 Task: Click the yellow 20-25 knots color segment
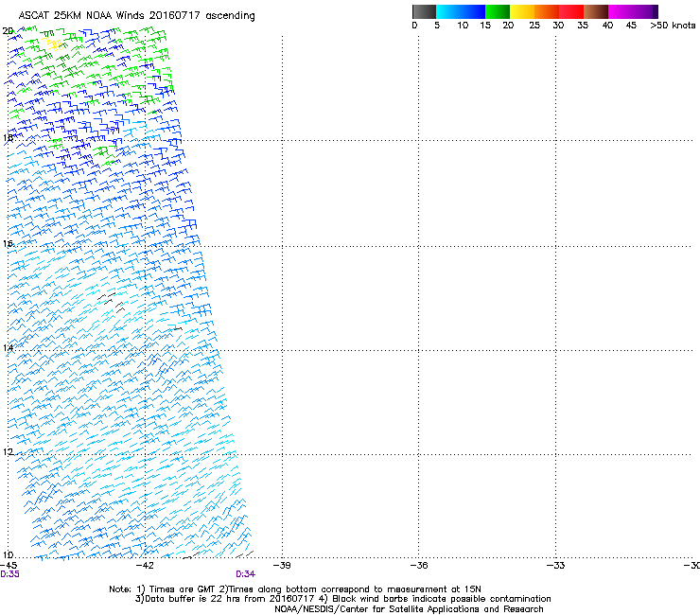pos(522,11)
